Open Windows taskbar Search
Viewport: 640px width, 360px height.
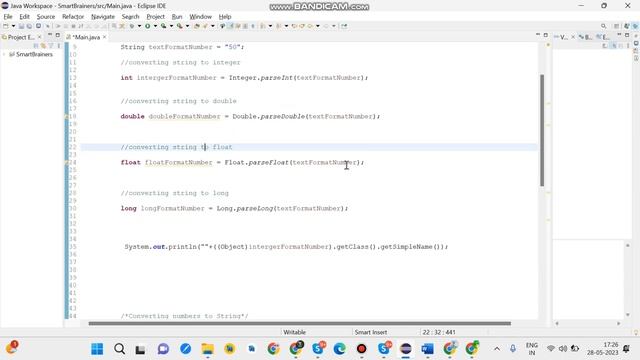point(119,349)
